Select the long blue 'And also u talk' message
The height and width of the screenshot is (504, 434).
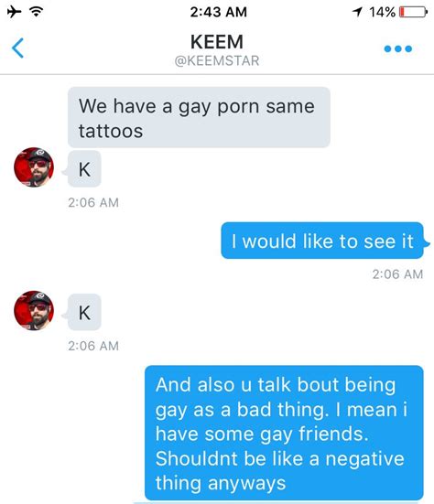click(284, 433)
